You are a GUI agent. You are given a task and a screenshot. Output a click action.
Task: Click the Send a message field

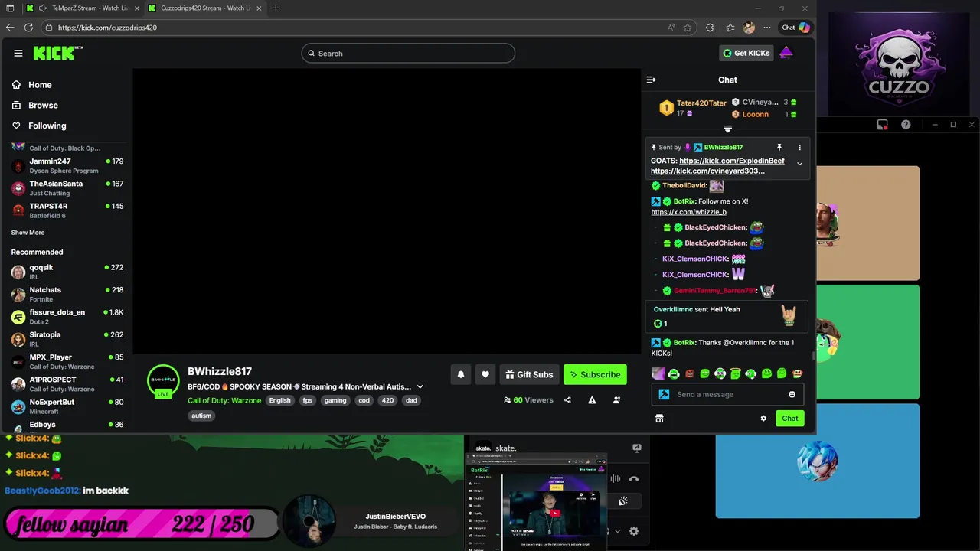[x=727, y=394]
